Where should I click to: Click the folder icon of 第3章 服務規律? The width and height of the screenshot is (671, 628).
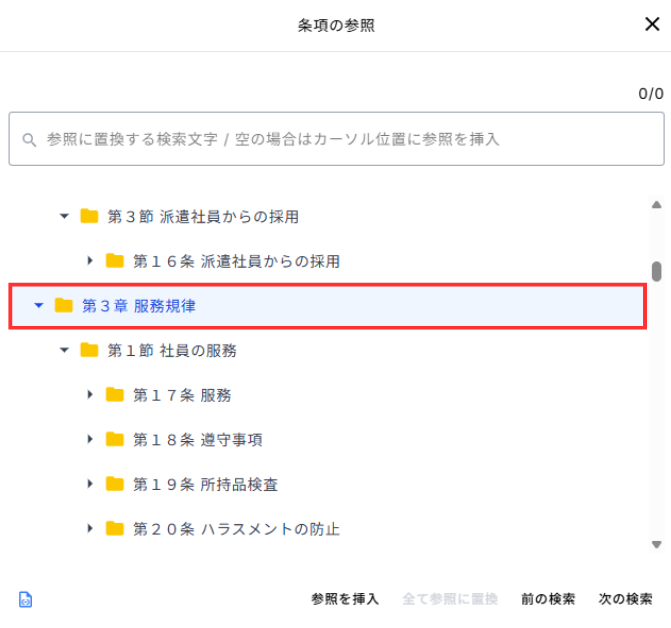coord(64,306)
